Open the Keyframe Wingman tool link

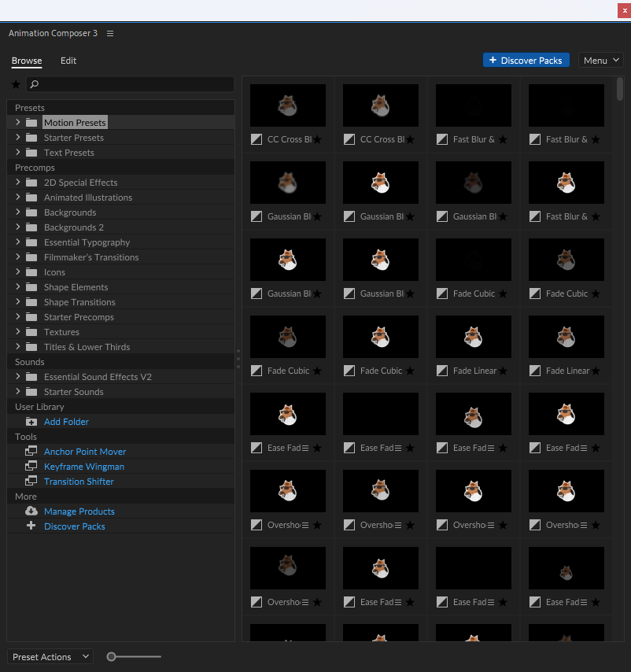coord(84,467)
